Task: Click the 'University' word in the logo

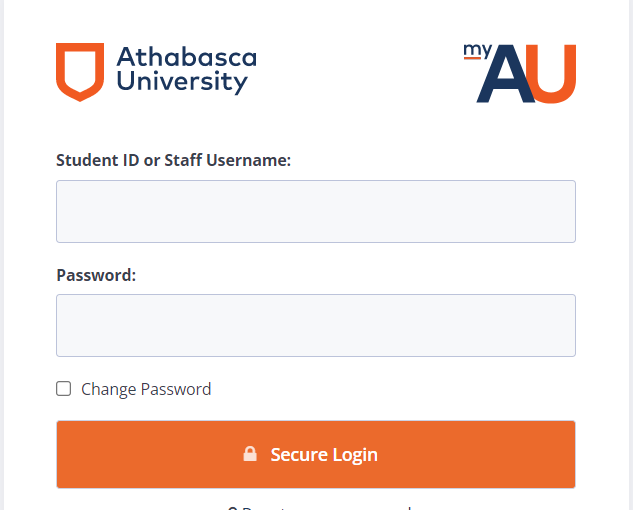Action: [181, 83]
